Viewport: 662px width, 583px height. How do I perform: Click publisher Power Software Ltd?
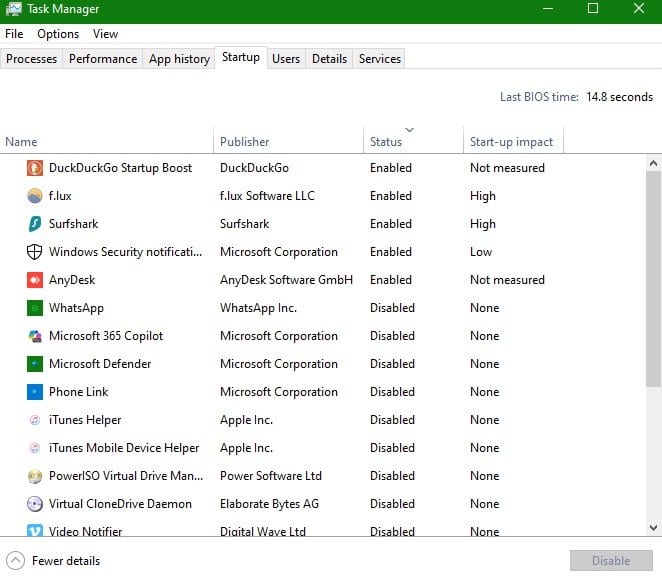click(271, 476)
